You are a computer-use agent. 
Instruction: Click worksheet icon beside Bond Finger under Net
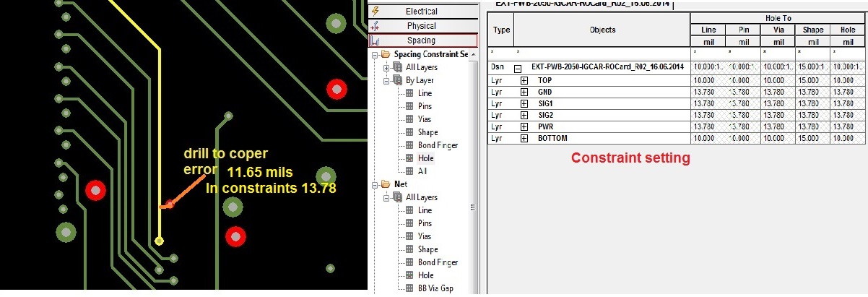tap(409, 262)
